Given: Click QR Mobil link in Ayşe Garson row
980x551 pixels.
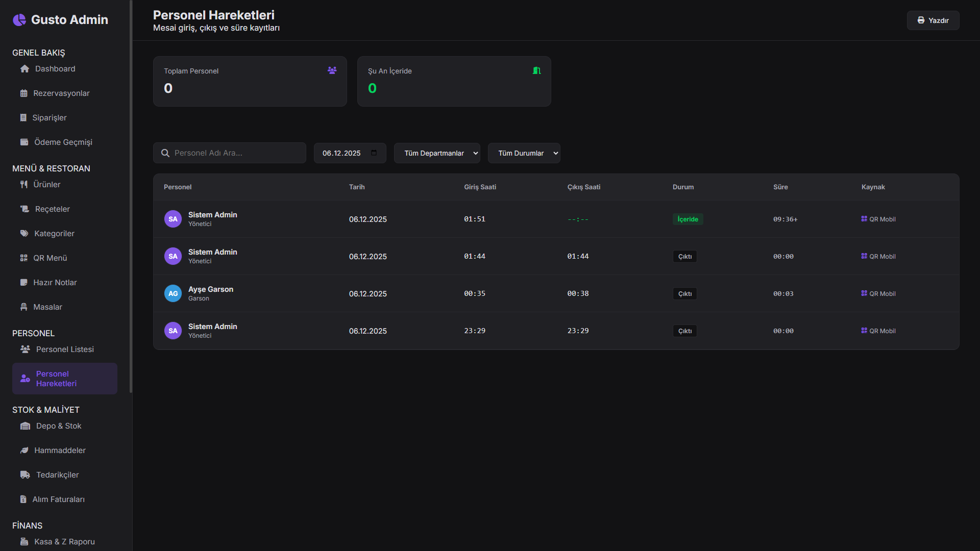Looking at the screenshot, I should tap(878, 294).
